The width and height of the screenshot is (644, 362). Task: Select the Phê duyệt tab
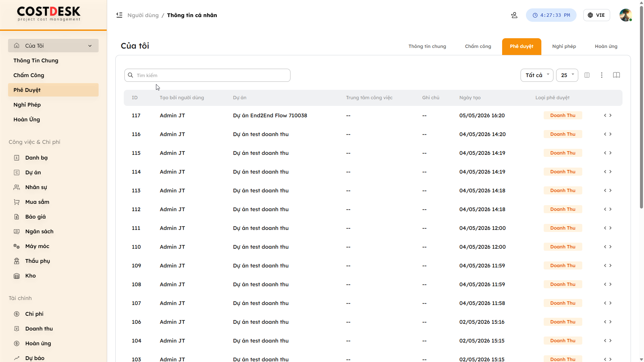(522, 46)
